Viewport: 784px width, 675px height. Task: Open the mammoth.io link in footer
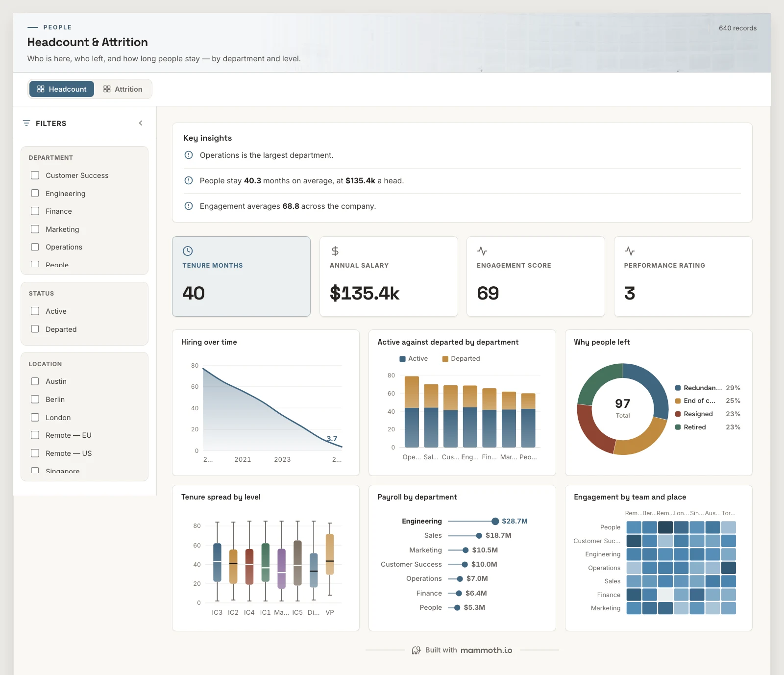[486, 650]
